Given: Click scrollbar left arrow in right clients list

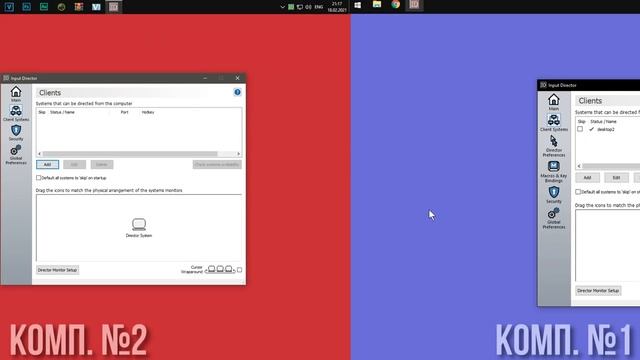Looking at the screenshot, I should (x=579, y=166).
